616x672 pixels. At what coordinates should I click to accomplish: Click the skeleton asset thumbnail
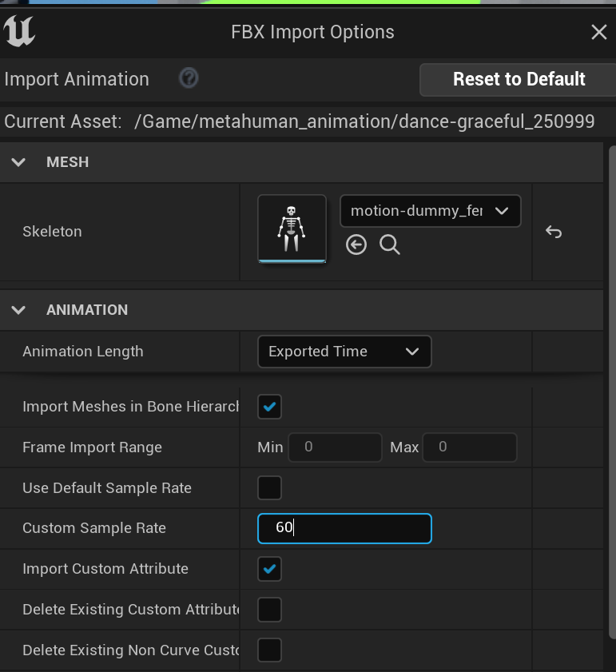point(292,229)
